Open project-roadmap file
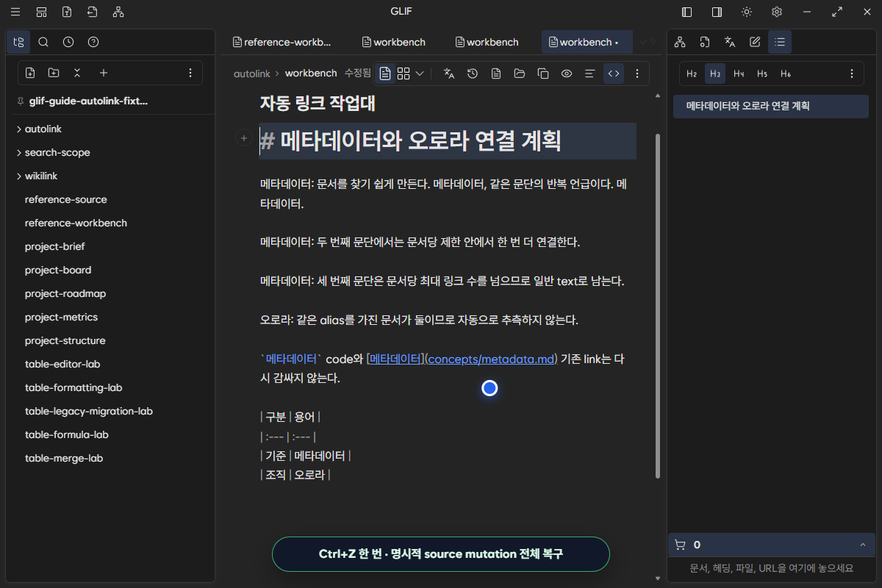Image resolution: width=882 pixels, height=588 pixels. click(65, 293)
